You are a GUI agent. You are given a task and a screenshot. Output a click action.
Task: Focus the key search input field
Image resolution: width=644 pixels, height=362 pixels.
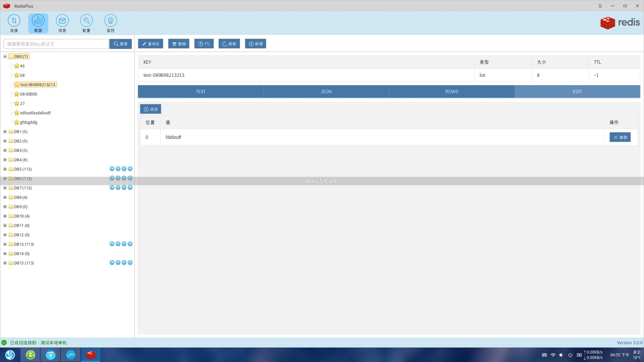[x=56, y=44]
